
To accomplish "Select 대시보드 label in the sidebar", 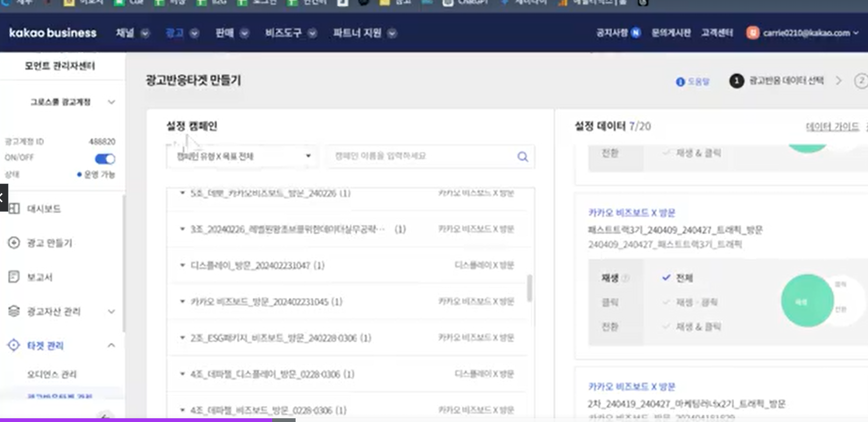I will click(44, 209).
